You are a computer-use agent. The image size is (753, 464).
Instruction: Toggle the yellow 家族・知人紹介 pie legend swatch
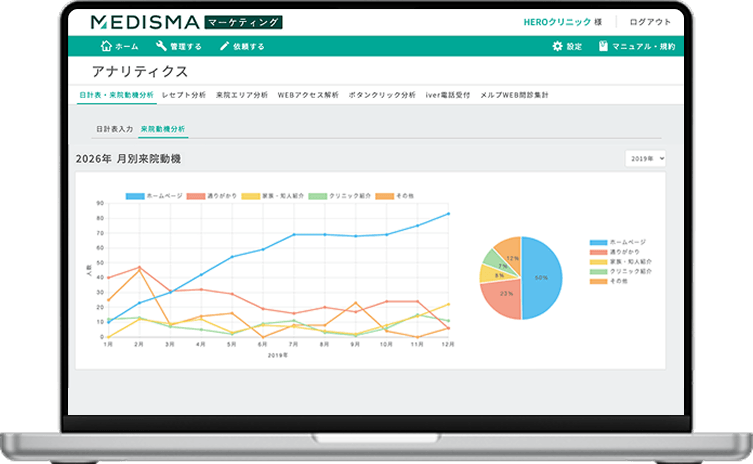coord(598,262)
